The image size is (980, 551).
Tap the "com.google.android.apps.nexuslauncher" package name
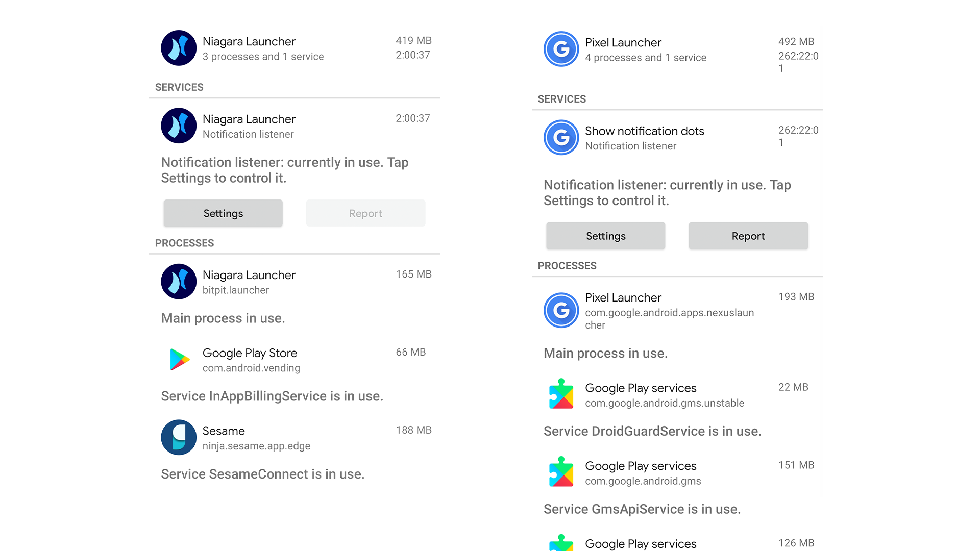click(670, 319)
